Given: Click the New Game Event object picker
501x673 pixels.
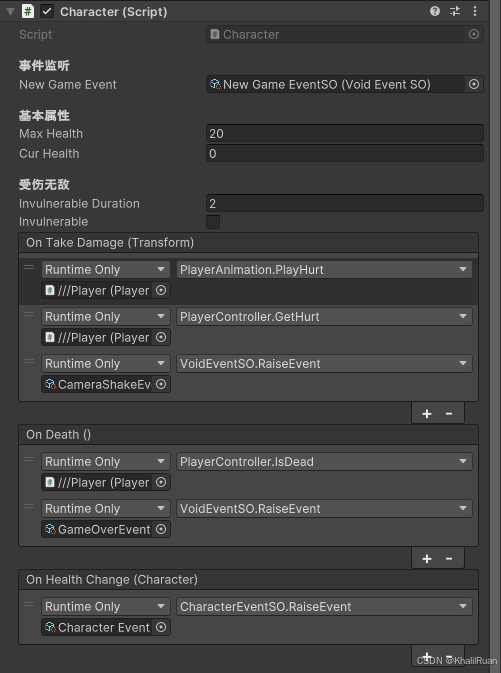Looking at the screenshot, I should (x=474, y=84).
